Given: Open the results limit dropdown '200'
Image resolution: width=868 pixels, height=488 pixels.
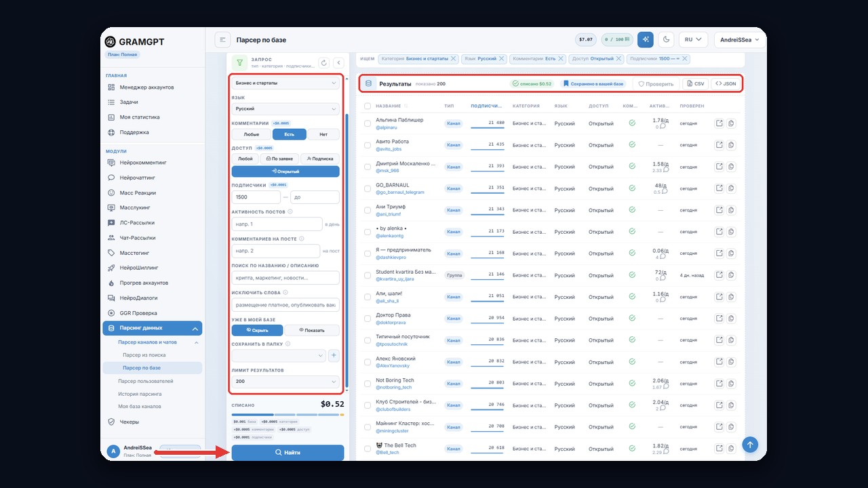Looking at the screenshot, I should 285,382.
